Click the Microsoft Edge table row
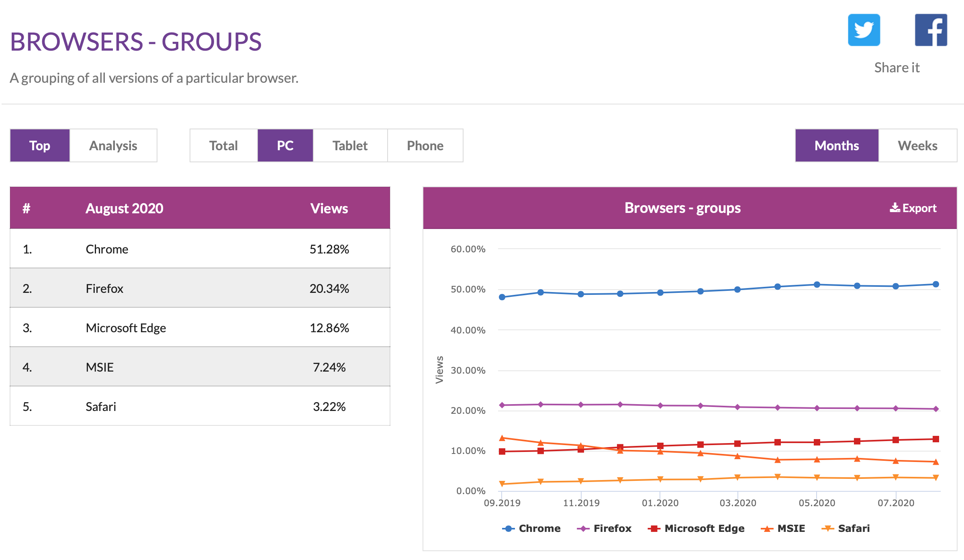The image size is (964, 560). pyautogui.click(x=200, y=328)
